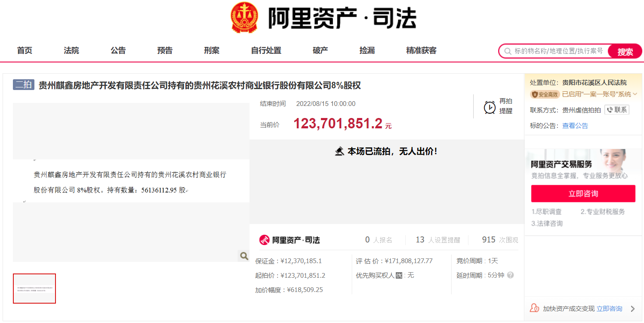Go to the 捡漏 navigation tab
644x323 pixels.
click(x=367, y=50)
